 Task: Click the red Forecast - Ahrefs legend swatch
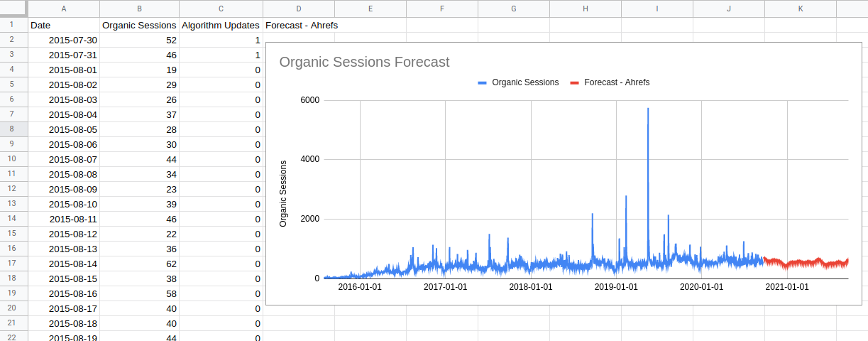[x=574, y=82]
